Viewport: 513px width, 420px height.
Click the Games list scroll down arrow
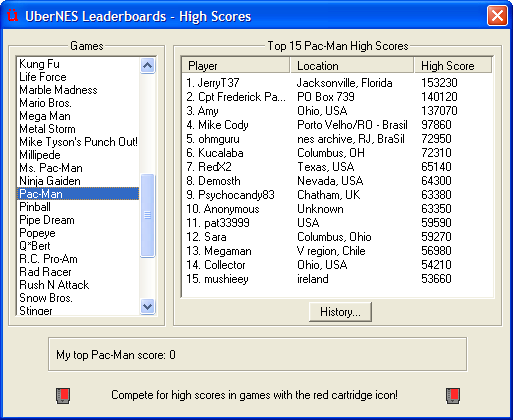pos(147,306)
